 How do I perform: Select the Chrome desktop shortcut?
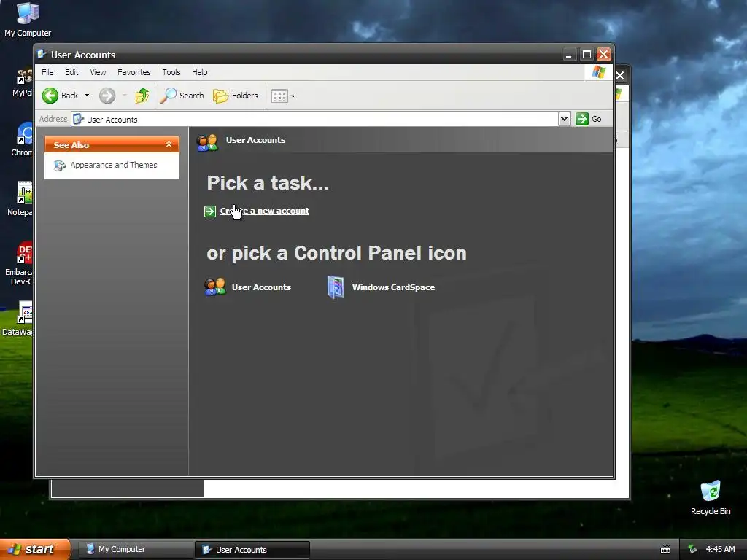point(22,139)
